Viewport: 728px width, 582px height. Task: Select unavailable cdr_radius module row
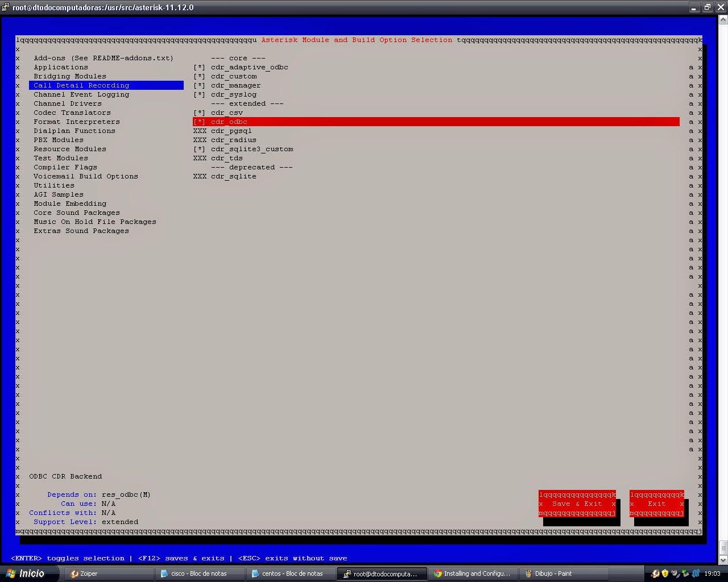[x=225, y=140]
